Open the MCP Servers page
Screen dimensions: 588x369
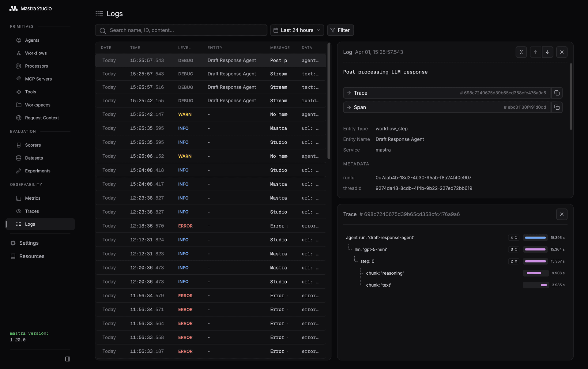pyautogui.click(x=38, y=79)
